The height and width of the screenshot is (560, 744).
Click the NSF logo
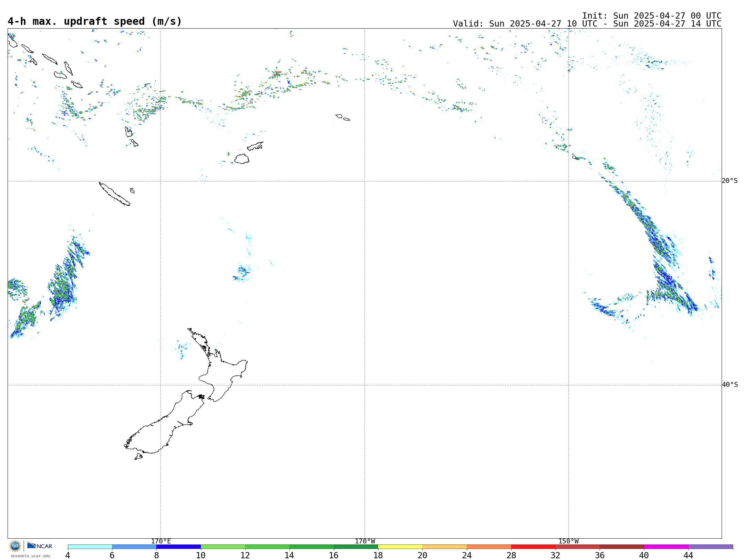pyautogui.click(x=15, y=546)
